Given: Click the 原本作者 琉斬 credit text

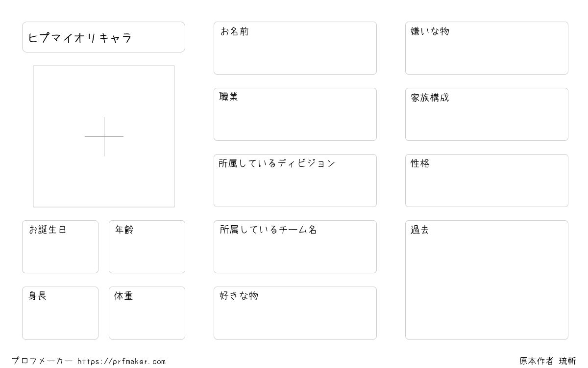Looking at the screenshot, I should coord(548,361).
